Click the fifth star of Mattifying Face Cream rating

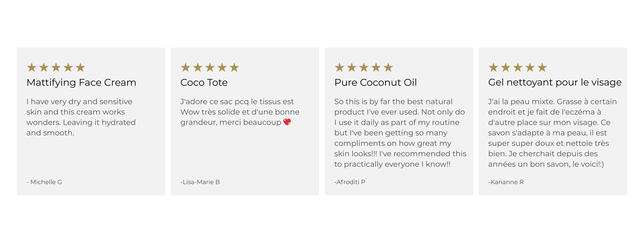[80, 67]
